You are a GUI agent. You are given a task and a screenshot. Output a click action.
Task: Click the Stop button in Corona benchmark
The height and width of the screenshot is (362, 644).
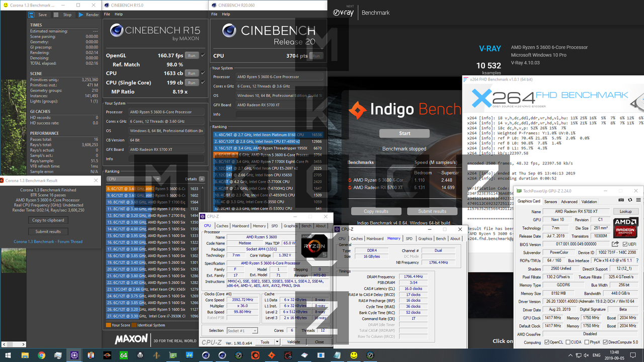pos(63,15)
